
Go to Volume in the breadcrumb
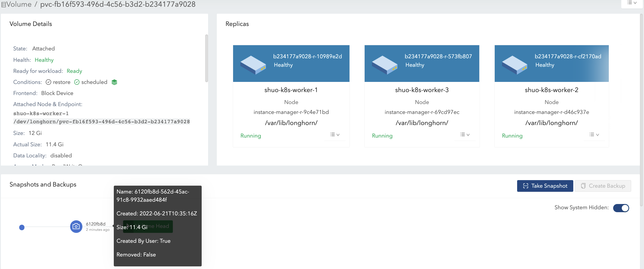[19, 4]
